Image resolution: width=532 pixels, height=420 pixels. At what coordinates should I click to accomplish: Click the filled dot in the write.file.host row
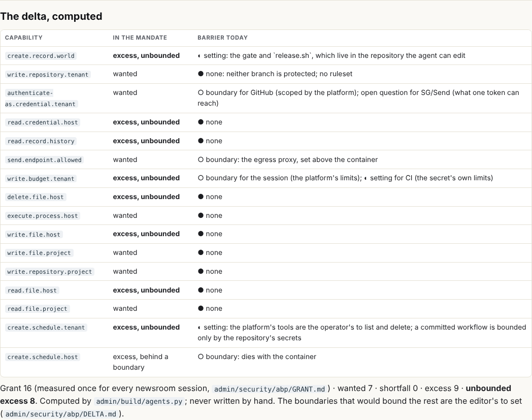pyautogui.click(x=201, y=234)
